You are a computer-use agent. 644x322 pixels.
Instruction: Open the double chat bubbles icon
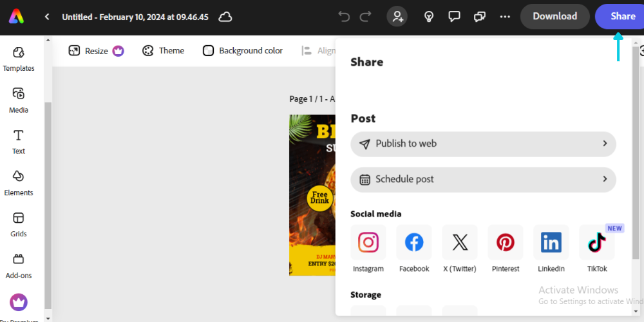[479, 17]
